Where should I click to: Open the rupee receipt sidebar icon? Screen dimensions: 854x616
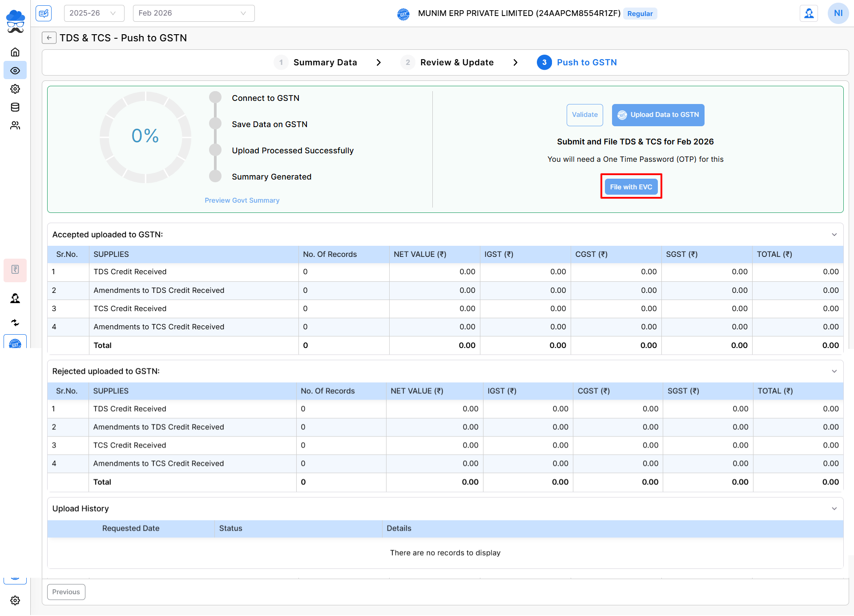click(x=15, y=269)
